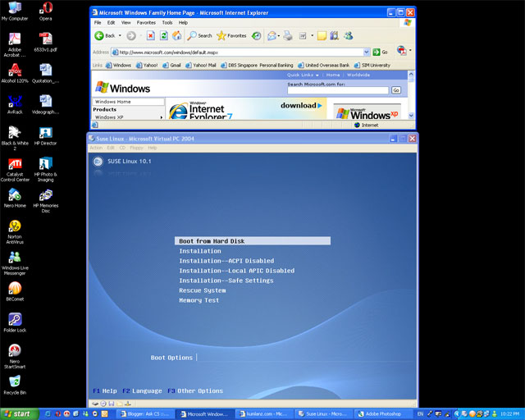Select the AvRack desktop icon
This screenshot has width=525, height=420.
pos(15,104)
